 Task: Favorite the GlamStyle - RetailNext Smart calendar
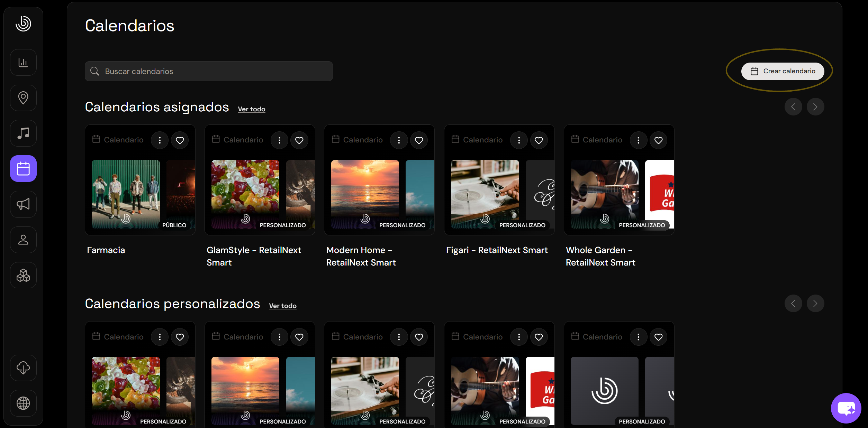(x=299, y=140)
